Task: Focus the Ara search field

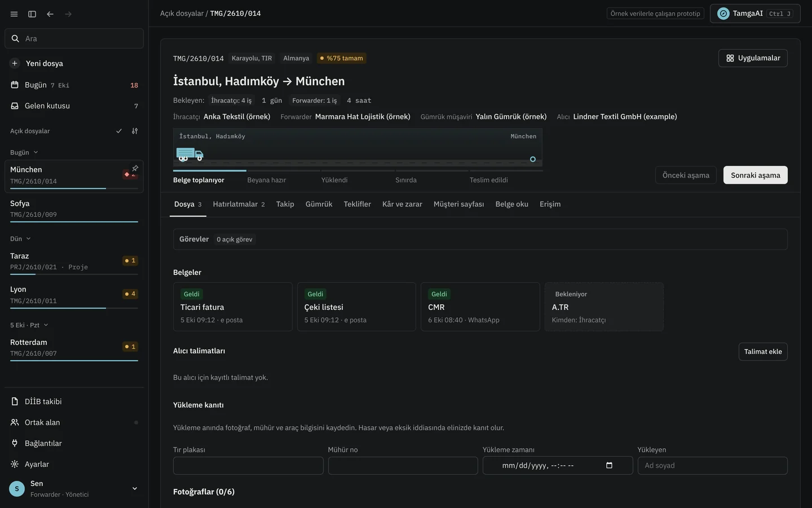Action: click(74, 38)
